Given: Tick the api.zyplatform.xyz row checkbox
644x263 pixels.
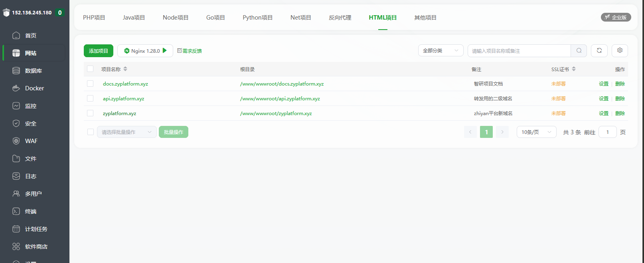Looking at the screenshot, I should coord(90,99).
